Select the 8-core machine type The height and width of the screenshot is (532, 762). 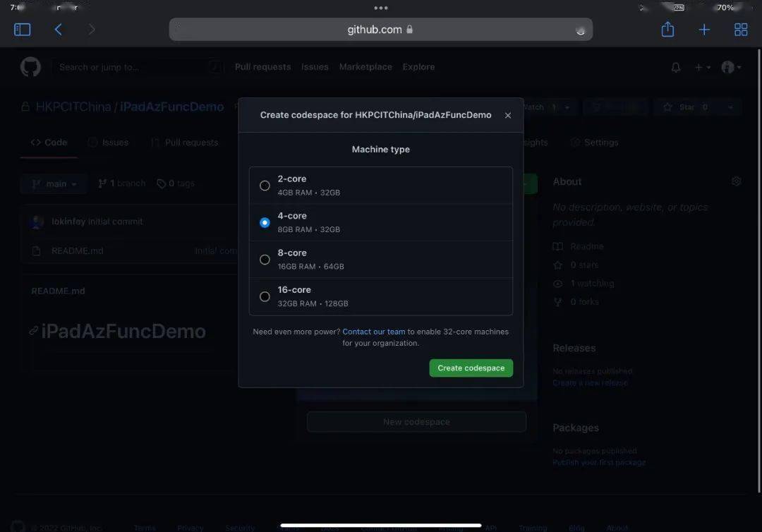click(265, 259)
